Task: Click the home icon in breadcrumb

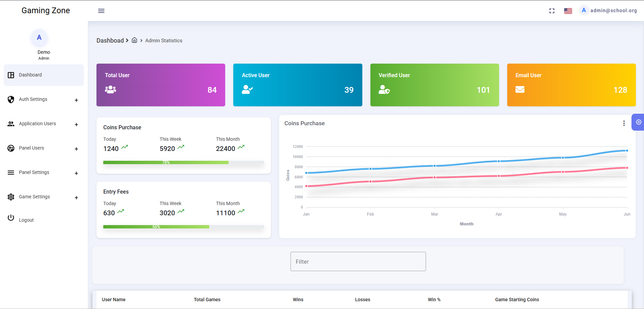Action: point(134,40)
